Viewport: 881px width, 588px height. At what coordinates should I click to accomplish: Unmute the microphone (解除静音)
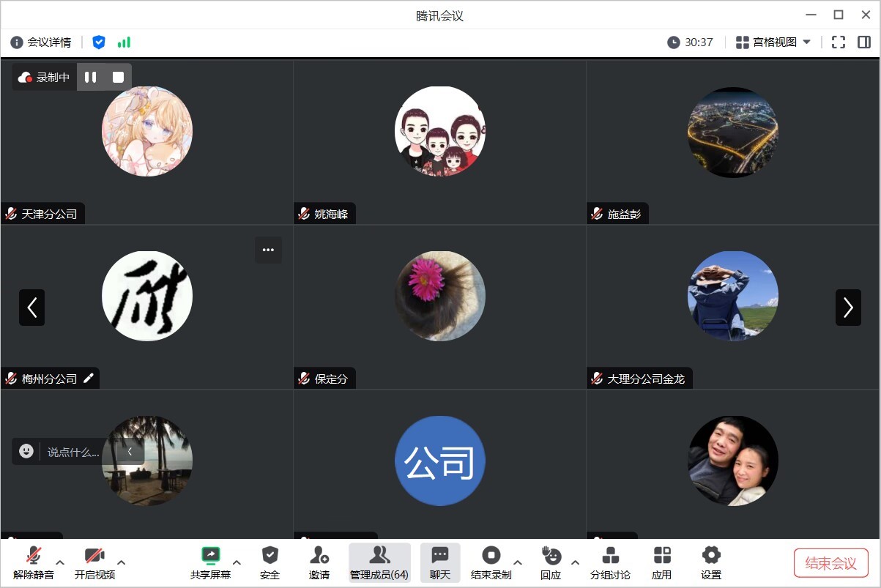[34, 562]
